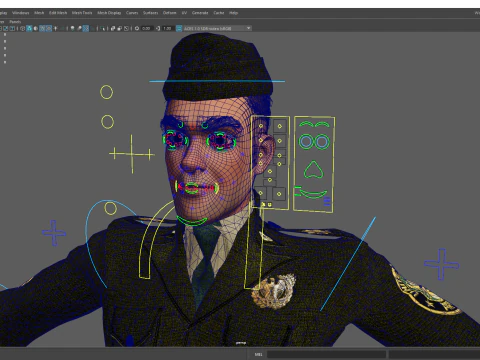Image resolution: width=480 pixels, height=360 pixels.
Task: Click the Exposure reset icon
Action: coord(137,28)
